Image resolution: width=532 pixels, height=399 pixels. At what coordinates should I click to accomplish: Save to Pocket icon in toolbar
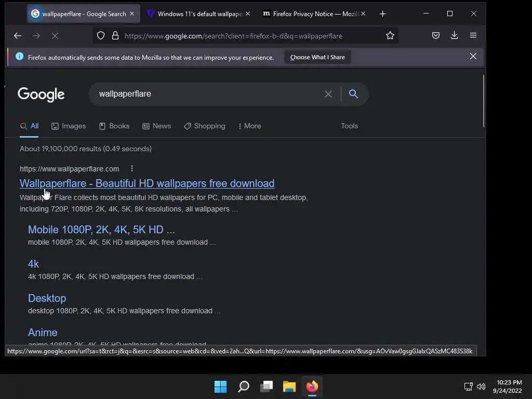436,35
